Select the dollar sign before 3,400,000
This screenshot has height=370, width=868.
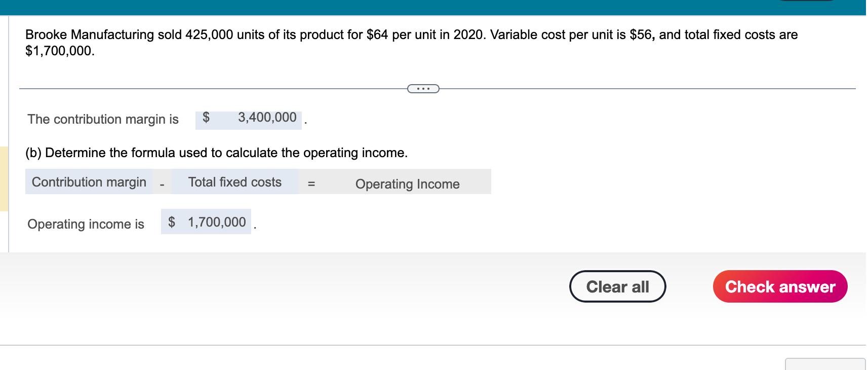tap(207, 118)
